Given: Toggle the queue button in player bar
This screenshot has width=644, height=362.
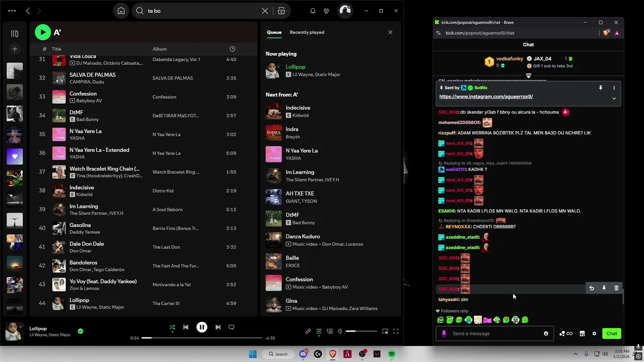Looking at the screenshot, I should pos(318,331).
